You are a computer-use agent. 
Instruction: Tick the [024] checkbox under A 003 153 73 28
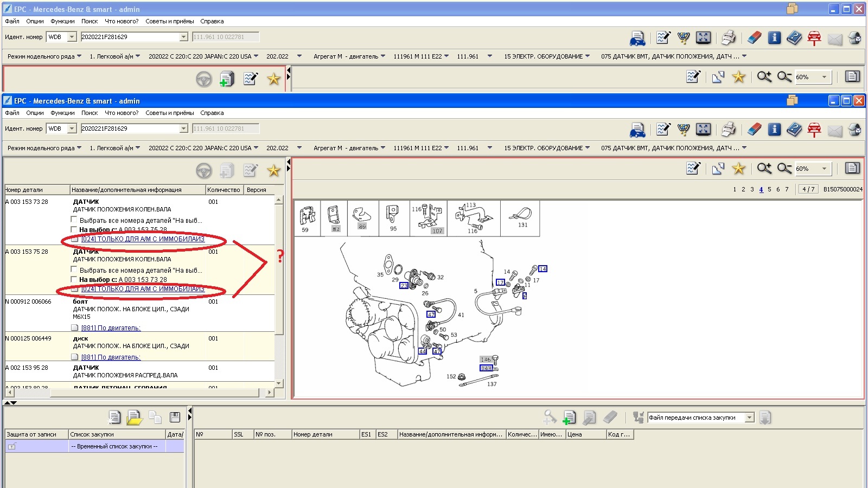pyautogui.click(x=75, y=239)
